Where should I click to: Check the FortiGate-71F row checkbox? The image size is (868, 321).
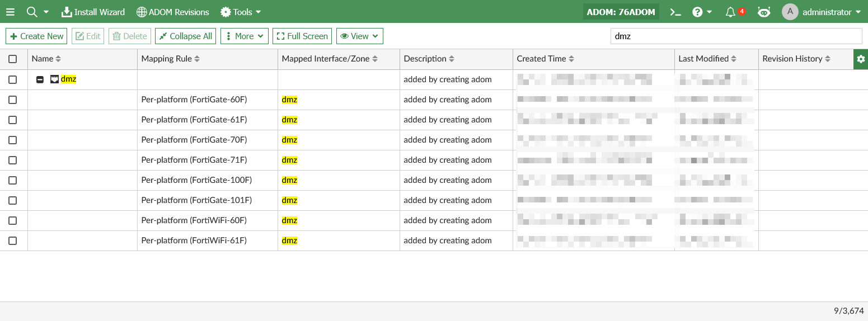[13, 160]
